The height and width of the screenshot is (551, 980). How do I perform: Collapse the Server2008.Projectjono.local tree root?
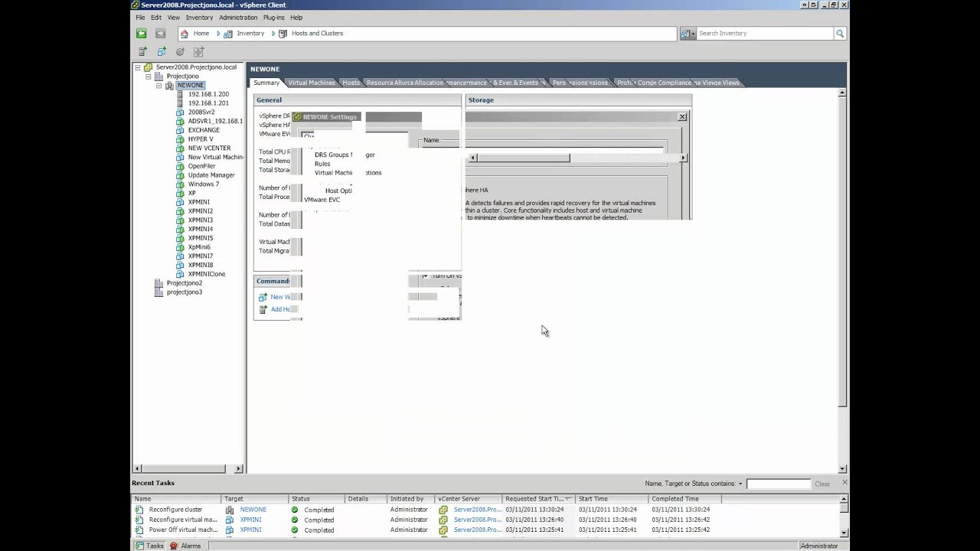point(138,67)
